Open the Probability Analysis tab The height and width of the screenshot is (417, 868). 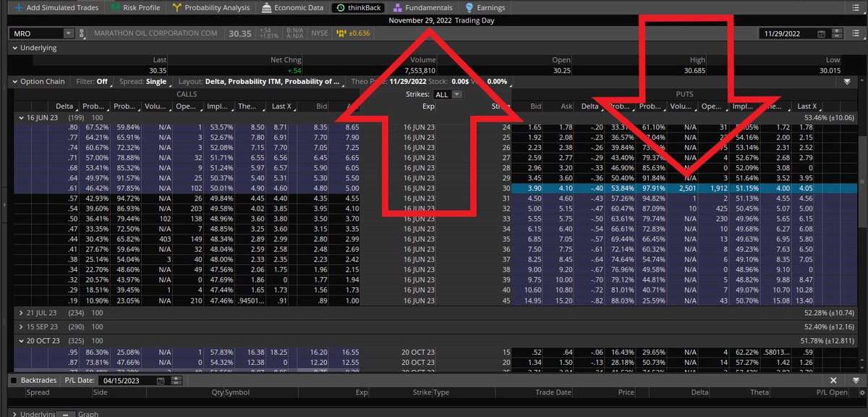(210, 8)
